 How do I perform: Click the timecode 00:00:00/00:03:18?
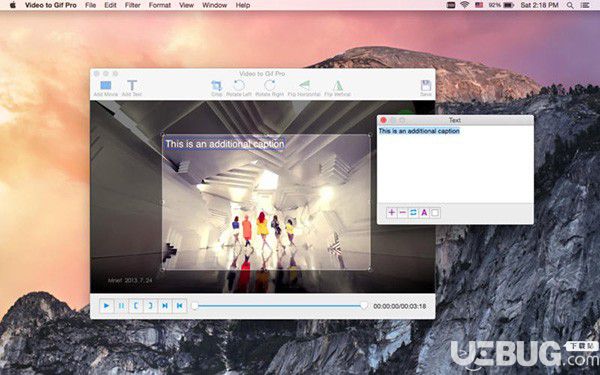[399, 306]
